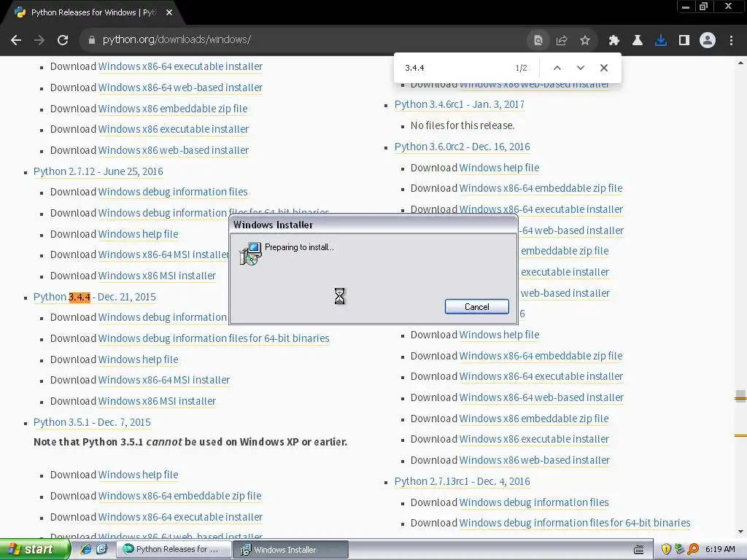
Task: Open the Windows Start menu
Action: coord(35,550)
